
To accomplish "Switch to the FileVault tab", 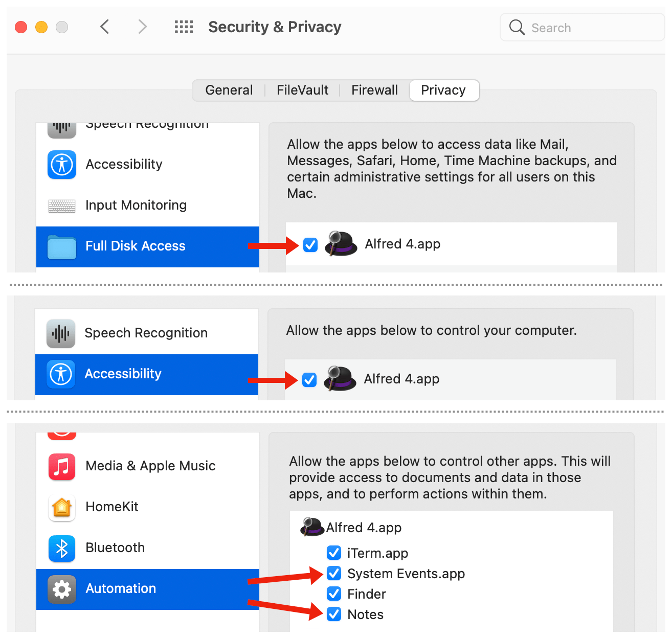I will click(302, 90).
